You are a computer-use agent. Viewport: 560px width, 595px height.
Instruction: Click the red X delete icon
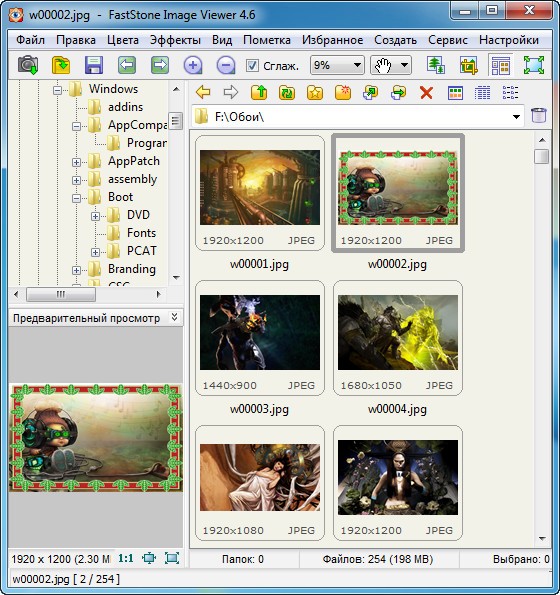(x=426, y=92)
